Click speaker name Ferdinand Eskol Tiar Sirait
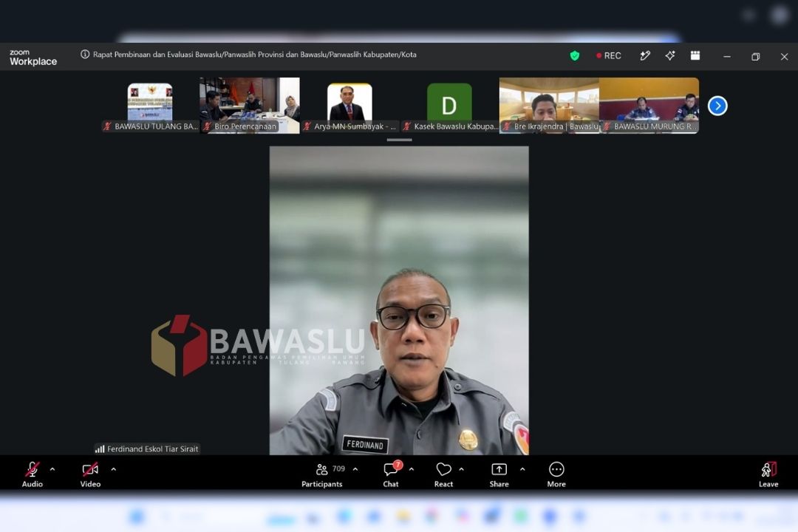Screen dimensions: 798x532 tap(152, 449)
